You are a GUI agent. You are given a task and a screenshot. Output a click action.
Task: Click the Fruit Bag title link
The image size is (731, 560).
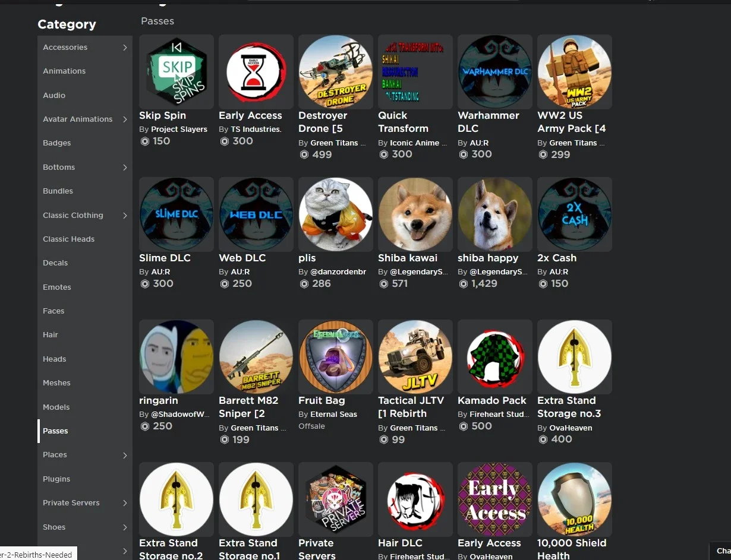coord(322,401)
